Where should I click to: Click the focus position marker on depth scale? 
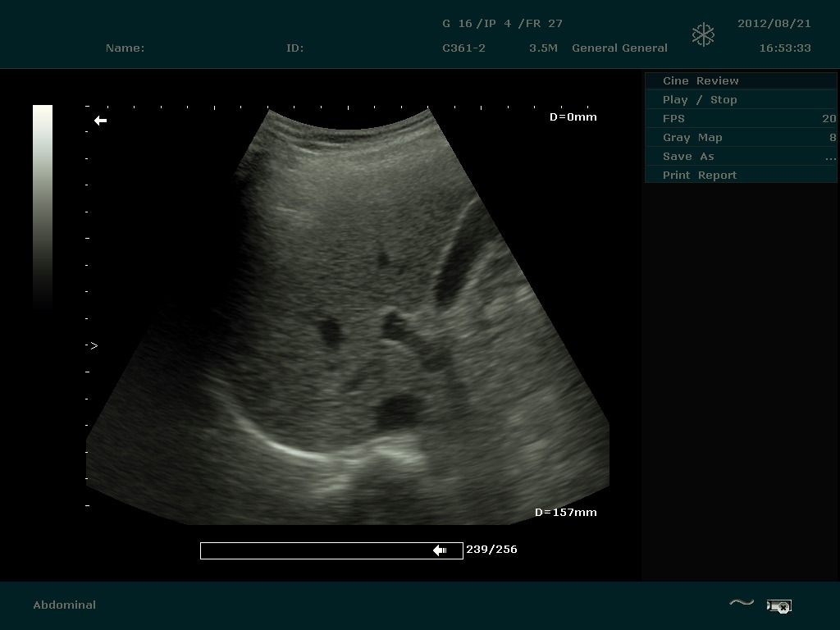[94, 346]
